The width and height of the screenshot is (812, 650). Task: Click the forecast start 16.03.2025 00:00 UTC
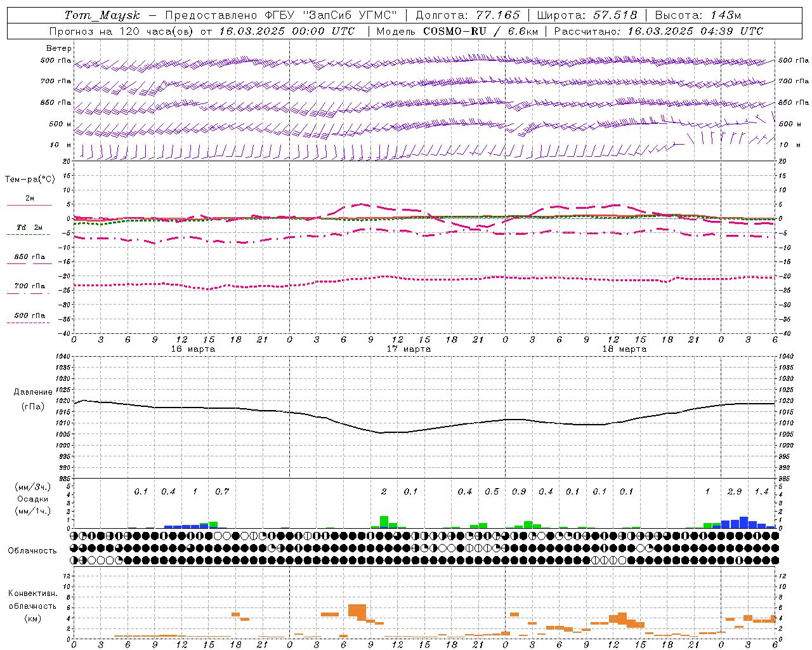coord(287,31)
